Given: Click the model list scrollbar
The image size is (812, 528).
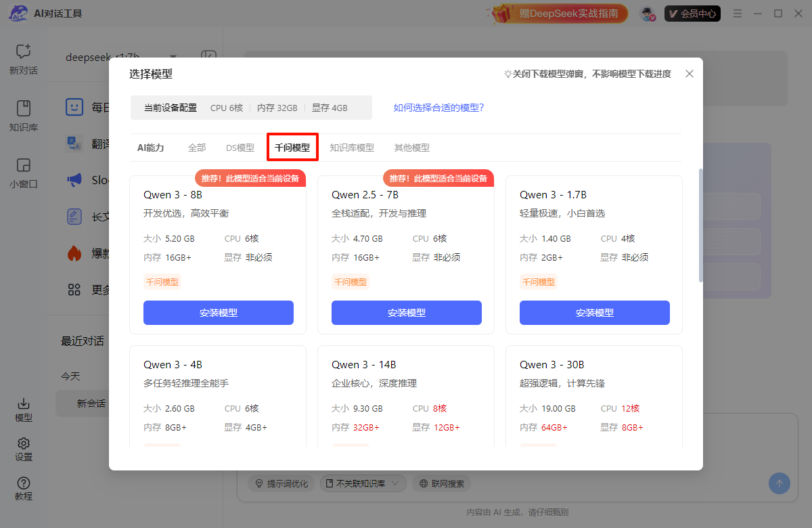Looking at the screenshot, I should point(701,225).
